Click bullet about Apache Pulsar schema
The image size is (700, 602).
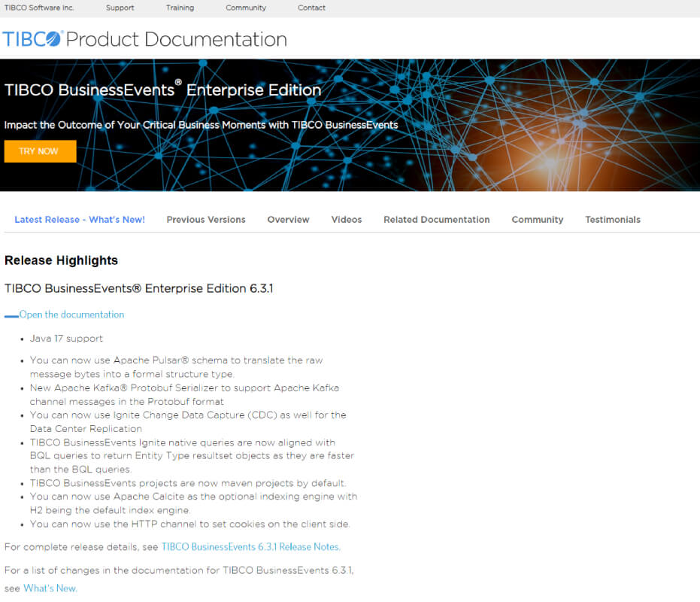coord(177,367)
